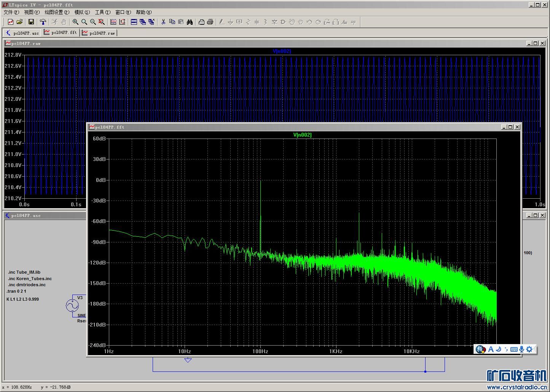Select the Label Net tool
The height and width of the screenshot is (392, 550).
pos(239,22)
